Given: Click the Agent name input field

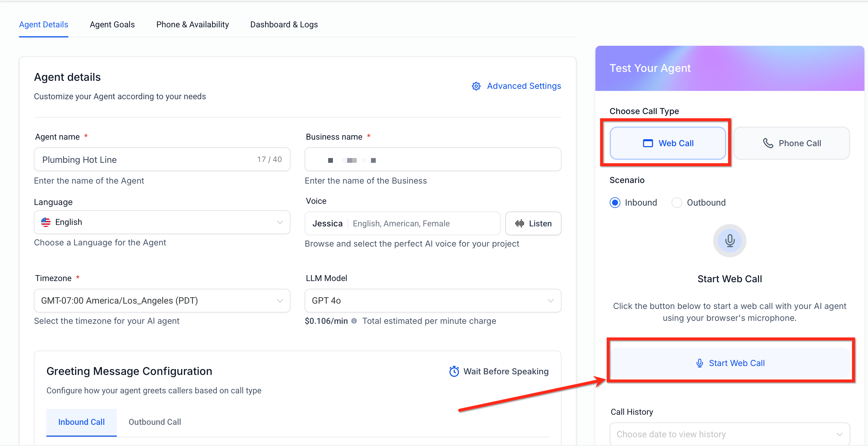Looking at the screenshot, I should (148, 159).
